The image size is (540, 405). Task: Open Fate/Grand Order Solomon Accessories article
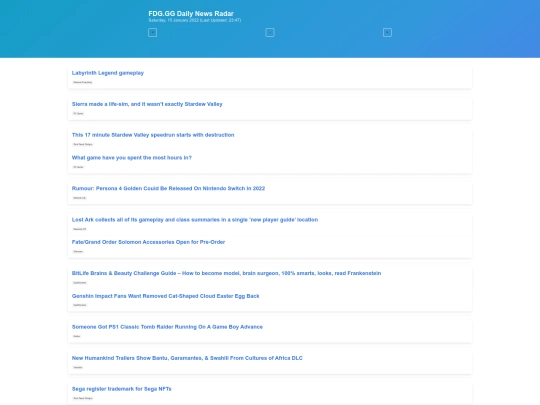click(148, 242)
